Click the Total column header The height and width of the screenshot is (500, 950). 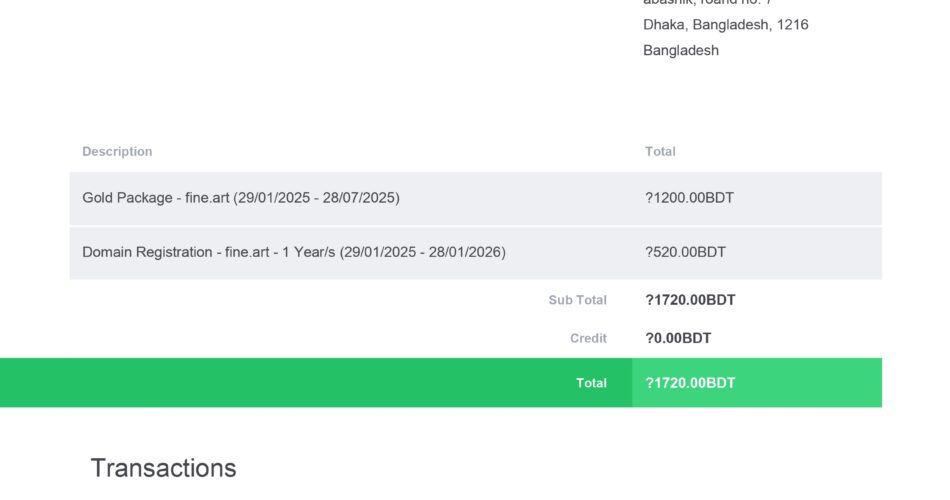point(660,152)
